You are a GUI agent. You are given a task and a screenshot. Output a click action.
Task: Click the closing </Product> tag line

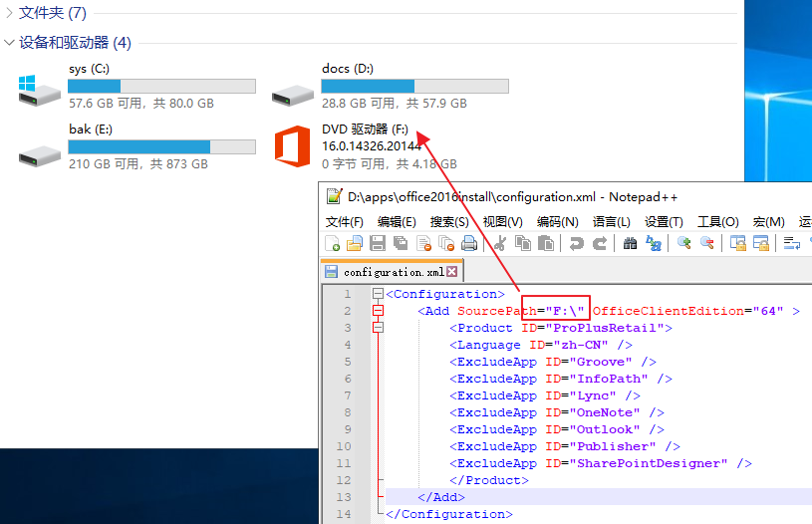click(489, 480)
